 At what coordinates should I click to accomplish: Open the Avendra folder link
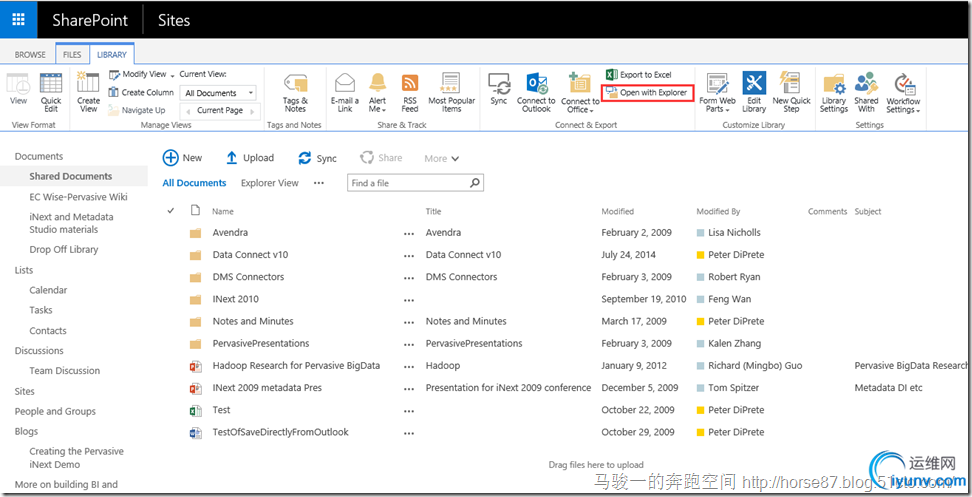(x=230, y=232)
